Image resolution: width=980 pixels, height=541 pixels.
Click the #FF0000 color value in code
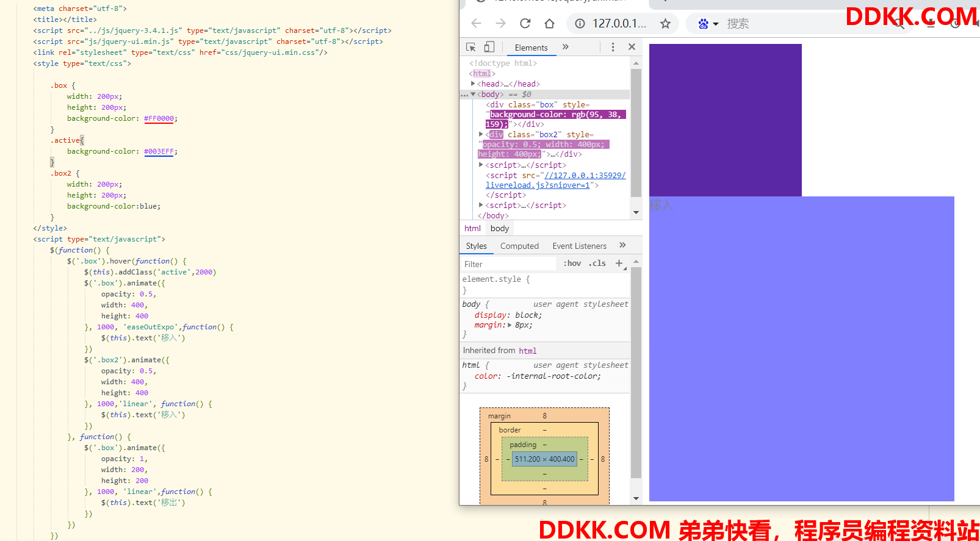click(x=159, y=118)
